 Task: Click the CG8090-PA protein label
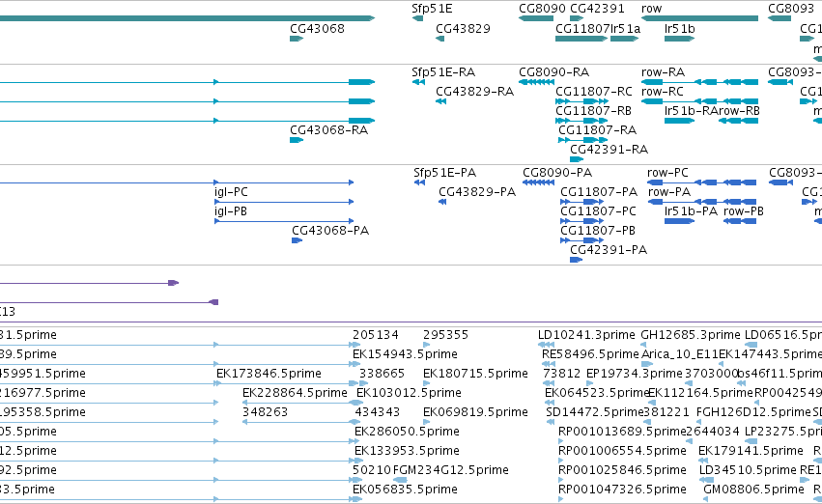(557, 173)
